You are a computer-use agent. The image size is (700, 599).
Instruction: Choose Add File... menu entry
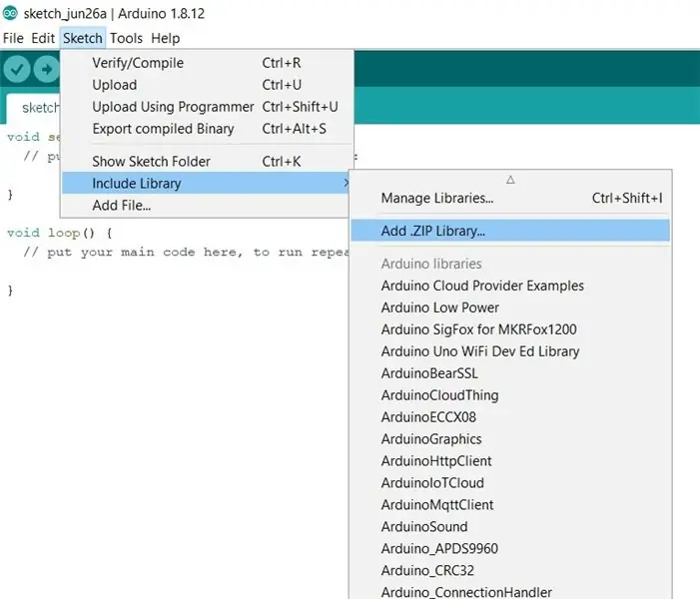point(206,206)
